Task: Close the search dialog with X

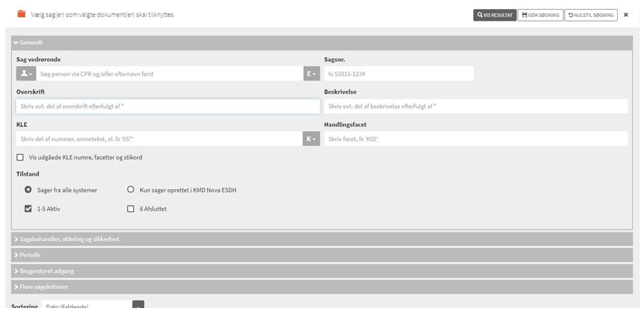Action: coord(625,14)
